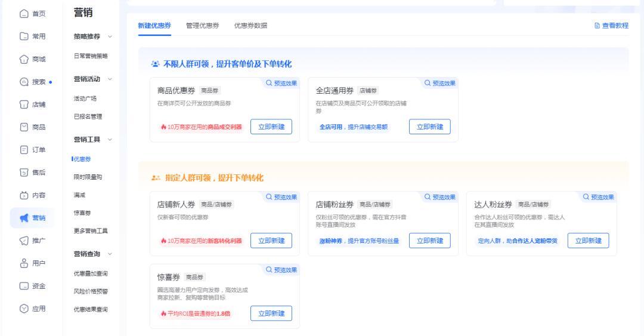Click the 营销 megaphone icon

coord(24,218)
